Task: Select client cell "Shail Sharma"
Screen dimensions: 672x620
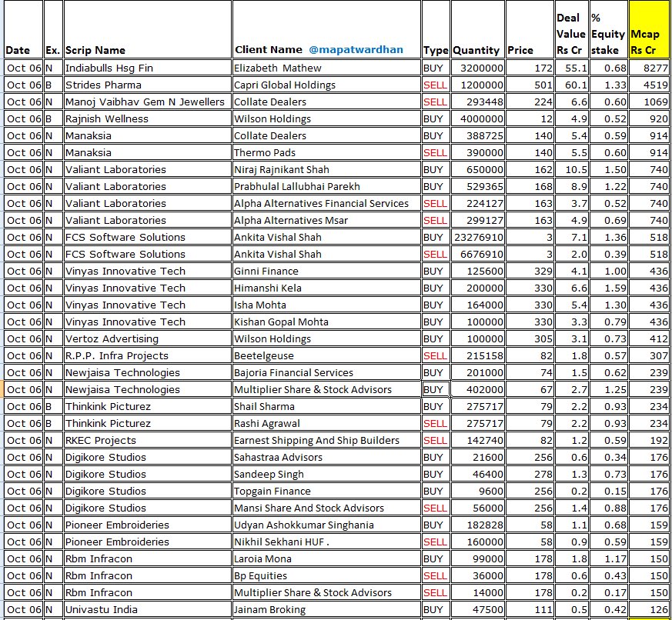Action: pos(326,406)
